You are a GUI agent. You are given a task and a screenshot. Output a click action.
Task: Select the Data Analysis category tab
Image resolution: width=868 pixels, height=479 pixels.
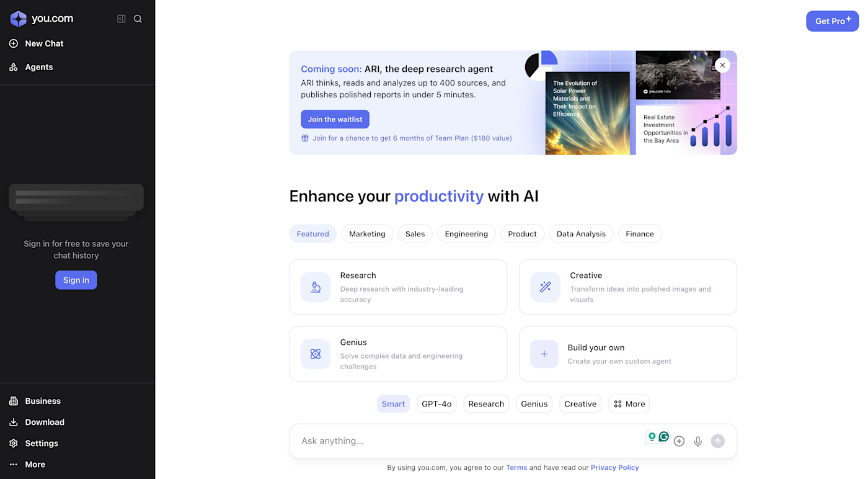point(581,234)
